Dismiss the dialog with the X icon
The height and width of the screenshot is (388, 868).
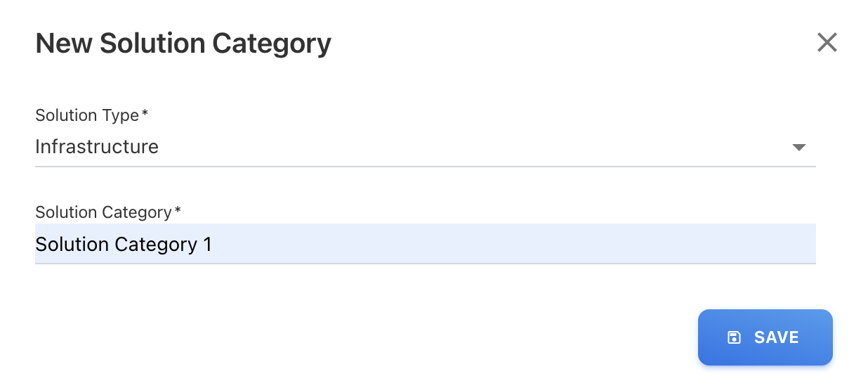click(827, 43)
